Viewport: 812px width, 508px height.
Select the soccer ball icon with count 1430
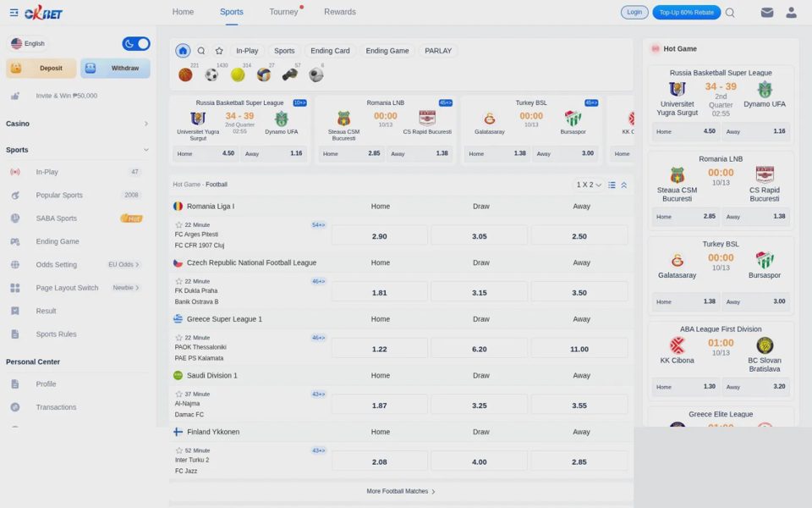pyautogui.click(x=211, y=75)
